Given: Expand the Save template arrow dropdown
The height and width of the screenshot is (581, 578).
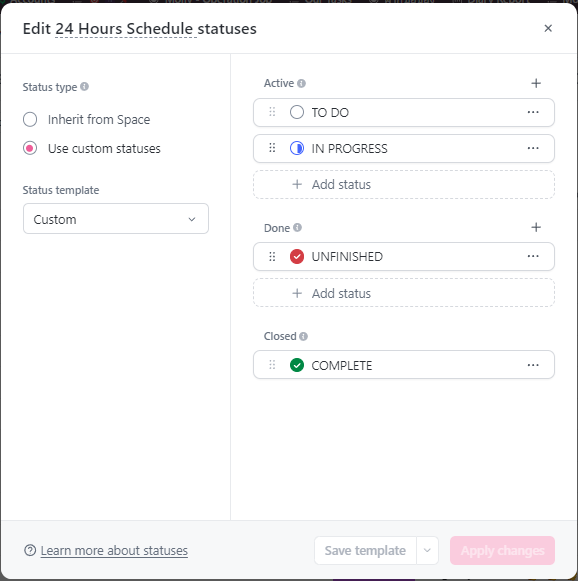Looking at the screenshot, I should click(x=427, y=551).
